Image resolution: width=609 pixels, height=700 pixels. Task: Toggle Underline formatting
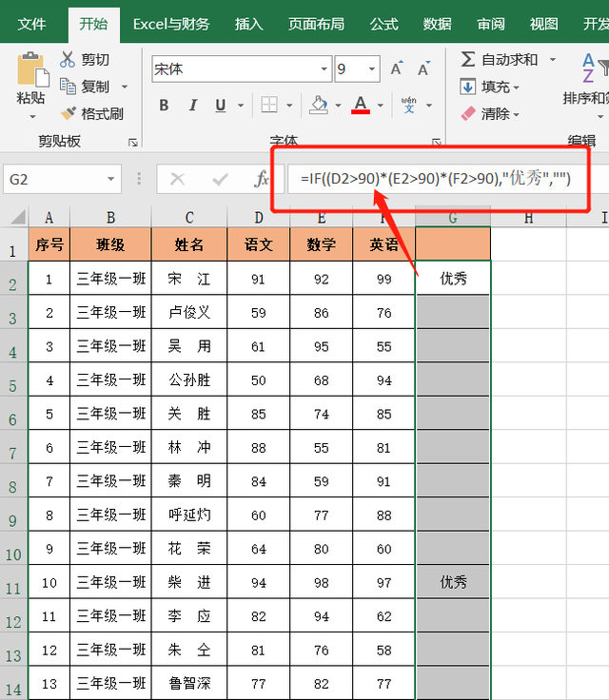[221, 105]
